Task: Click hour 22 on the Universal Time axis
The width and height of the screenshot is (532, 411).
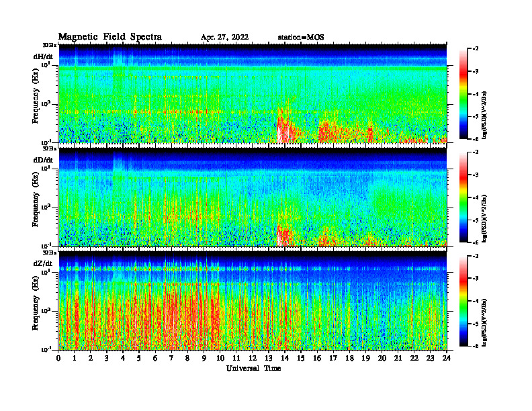Action: coord(414,359)
